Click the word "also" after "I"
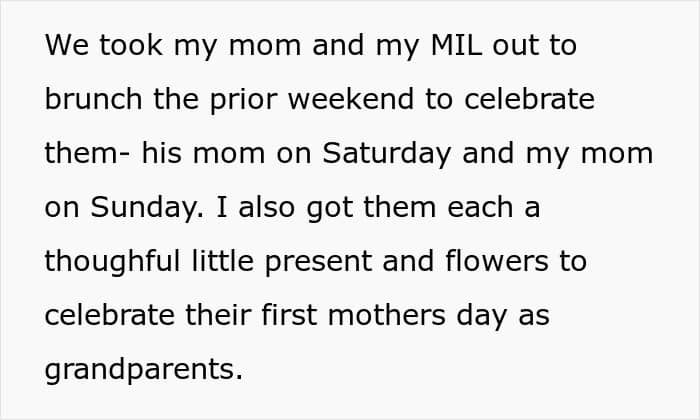The width and height of the screenshot is (700, 420). pyautogui.click(x=267, y=207)
